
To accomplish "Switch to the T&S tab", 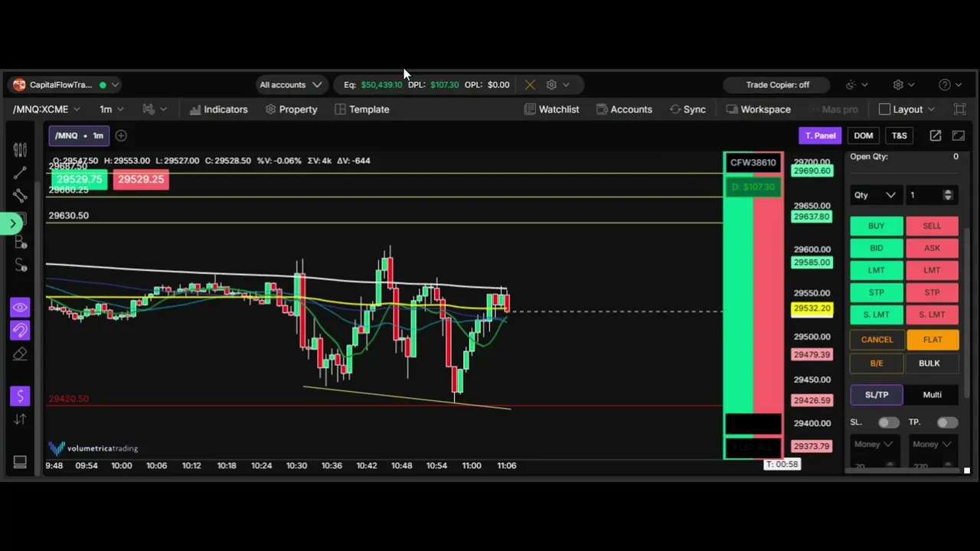I will pos(899,135).
